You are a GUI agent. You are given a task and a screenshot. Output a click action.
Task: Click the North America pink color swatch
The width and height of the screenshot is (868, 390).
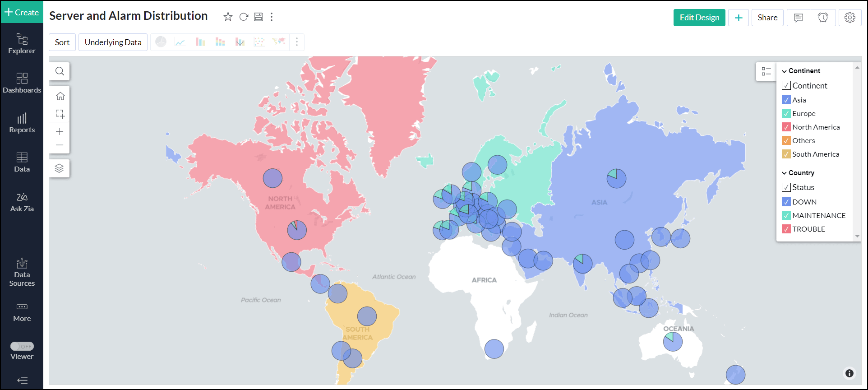click(786, 127)
